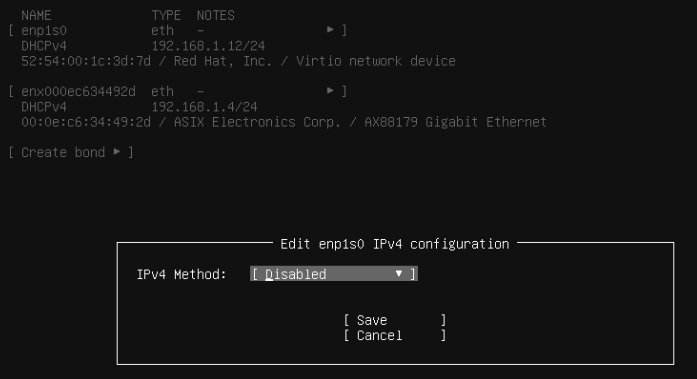Click the DHCPv4 label under enx000ec634492d
The height and width of the screenshot is (379, 697).
(x=44, y=107)
